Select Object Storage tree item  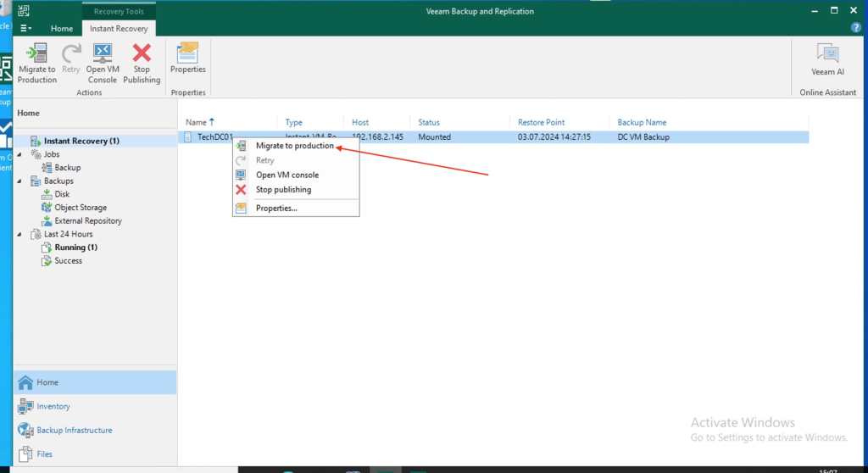click(x=81, y=207)
